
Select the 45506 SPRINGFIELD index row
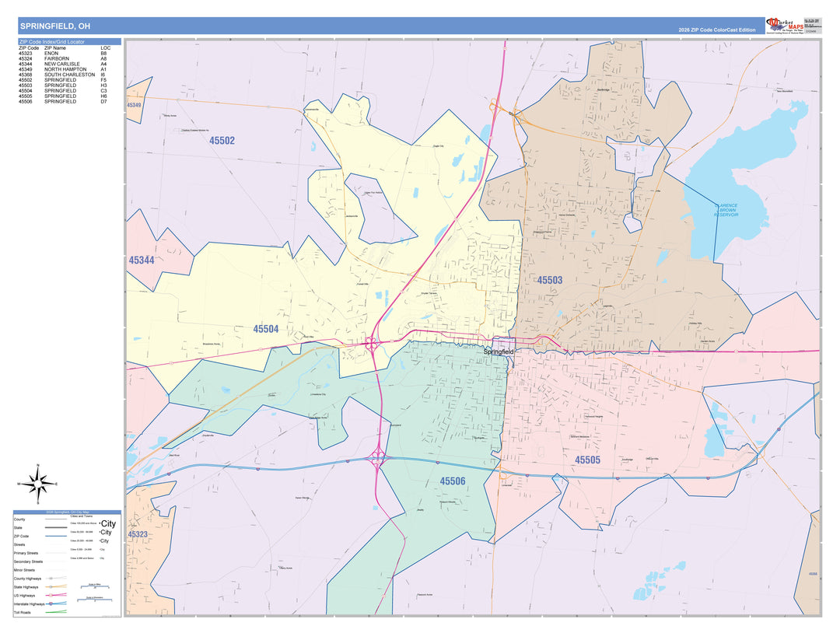[x=65, y=102]
